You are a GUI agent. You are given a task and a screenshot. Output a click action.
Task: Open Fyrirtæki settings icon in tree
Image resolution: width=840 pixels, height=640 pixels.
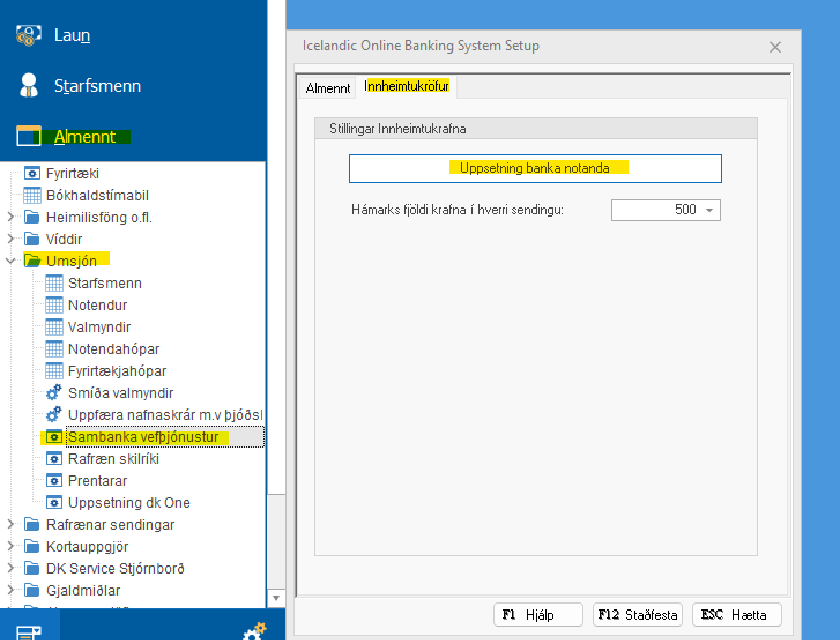click(x=32, y=173)
